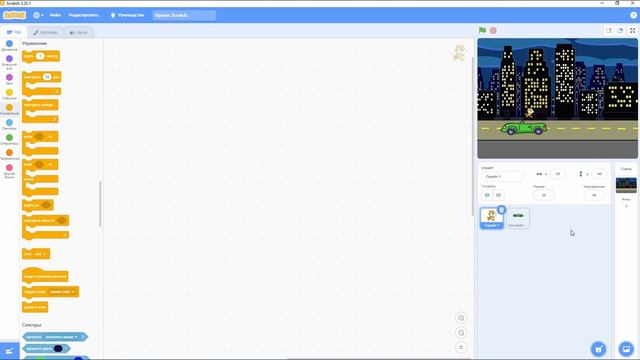Click the repeat until block
Image resolution: width=640 pixels, height=360 pixels.
(45, 227)
